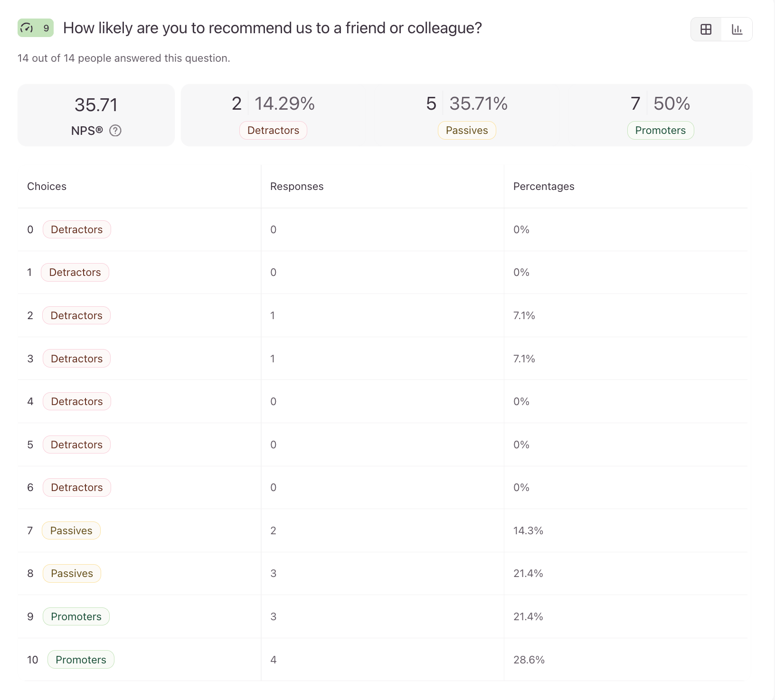Open the Percentages column header

[x=543, y=186]
